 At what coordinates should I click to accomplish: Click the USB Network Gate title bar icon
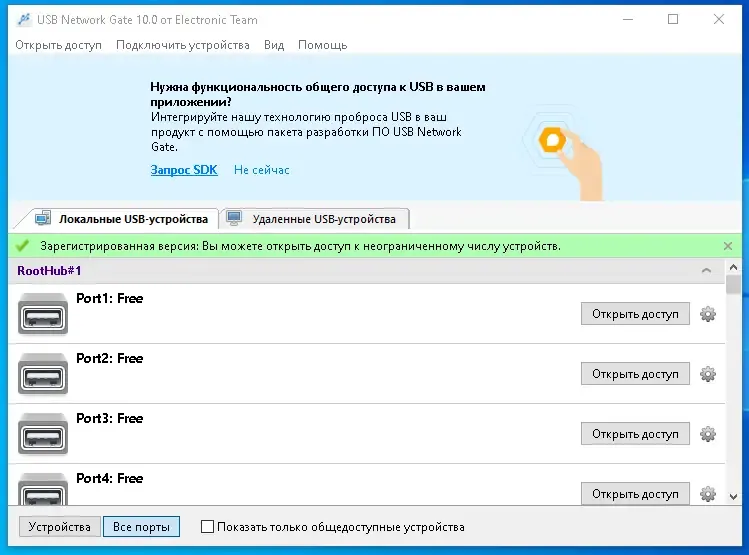[23, 20]
